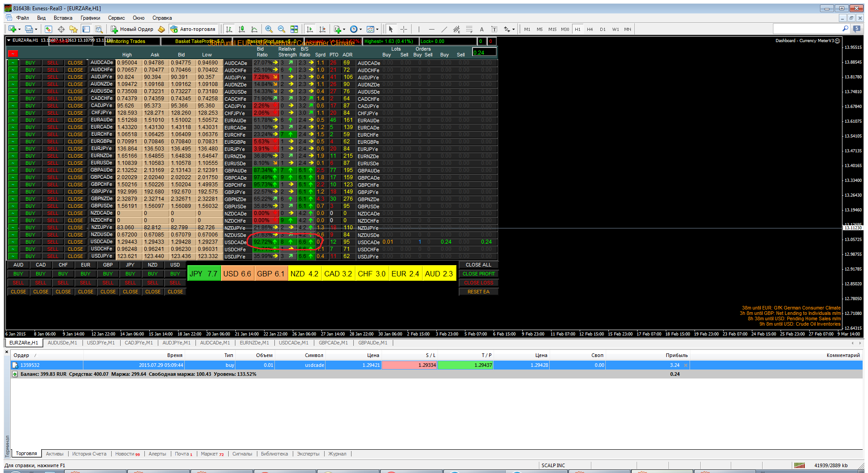The image size is (868, 473).
Task: Open the Strategy Tester icon
Action: [99, 29]
